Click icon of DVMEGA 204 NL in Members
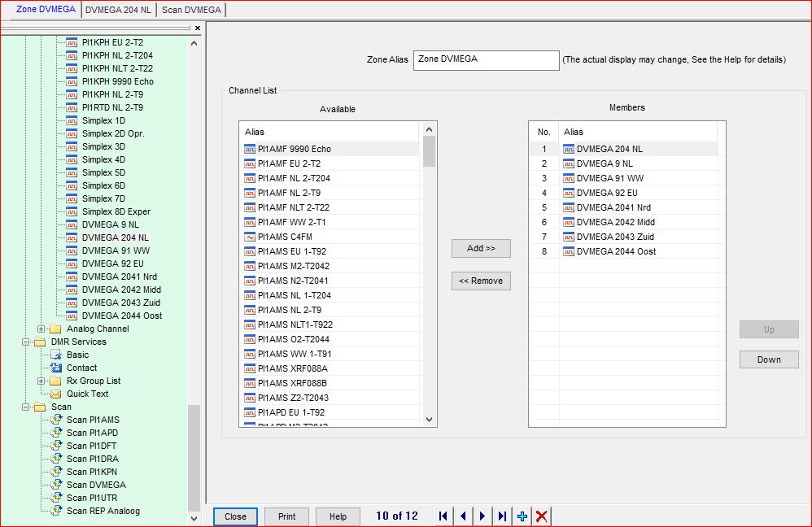This screenshot has width=812, height=527. [569, 149]
